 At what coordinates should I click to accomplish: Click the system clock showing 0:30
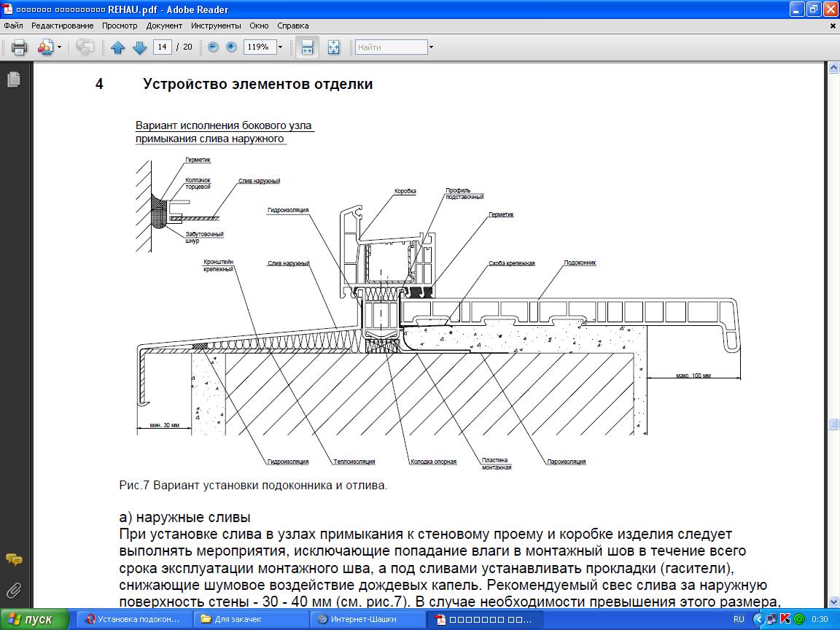click(820, 619)
